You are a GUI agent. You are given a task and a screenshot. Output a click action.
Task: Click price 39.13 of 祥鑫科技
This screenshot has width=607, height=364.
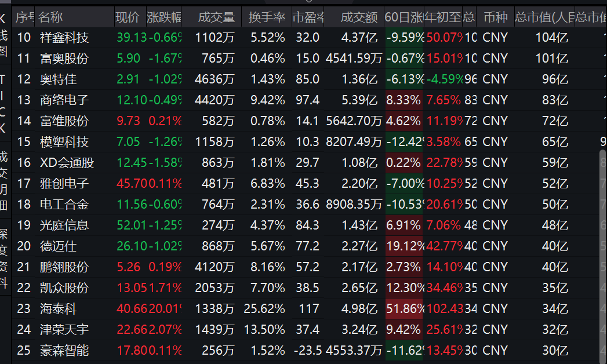click(x=132, y=38)
